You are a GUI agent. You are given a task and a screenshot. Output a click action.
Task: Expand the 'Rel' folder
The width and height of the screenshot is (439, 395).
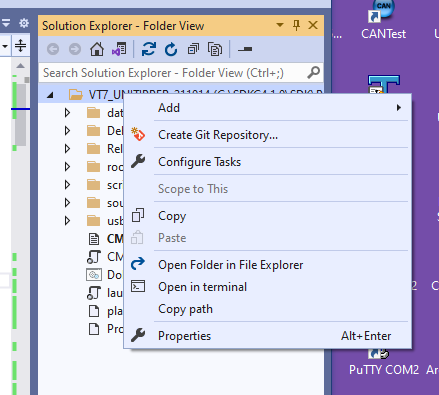[x=67, y=148]
